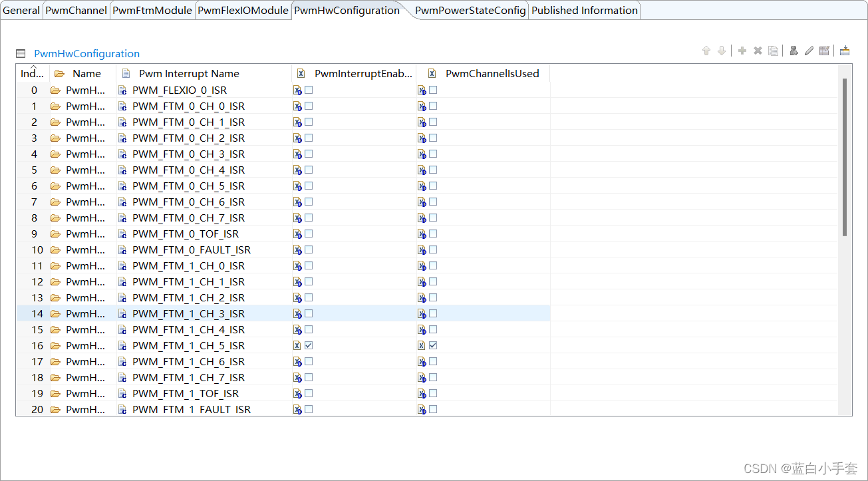The image size is (868, 481).
Task: Click Pwm Interrupt Name column header
Action: (204, 74)
